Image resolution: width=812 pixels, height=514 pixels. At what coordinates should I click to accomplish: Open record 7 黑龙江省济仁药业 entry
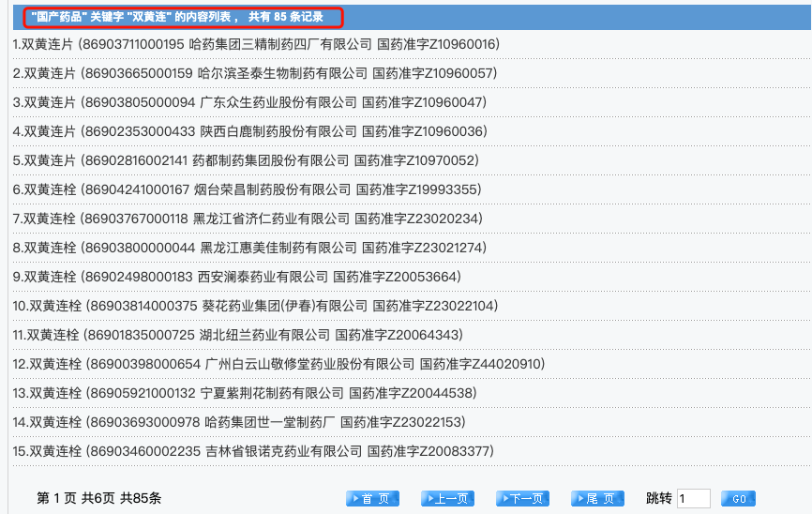point(248,219)
